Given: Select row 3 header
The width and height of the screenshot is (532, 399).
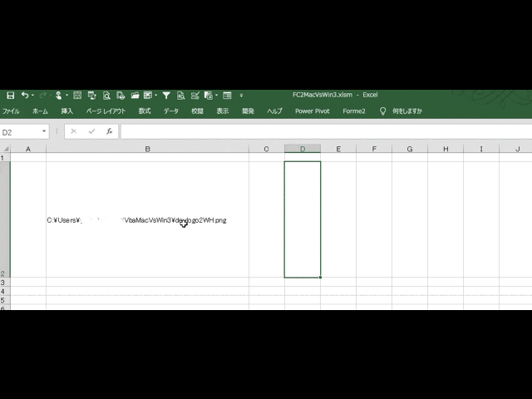Looking at the screenshot, I should tap(4, 283).
